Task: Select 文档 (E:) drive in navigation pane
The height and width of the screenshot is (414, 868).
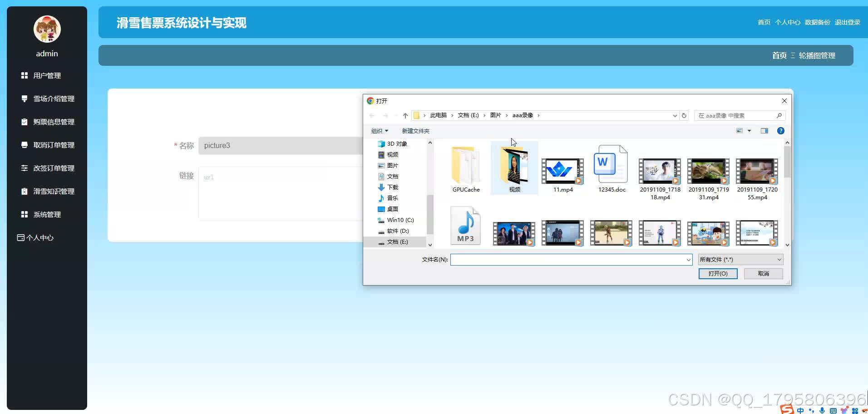Action: coord(394,241)
